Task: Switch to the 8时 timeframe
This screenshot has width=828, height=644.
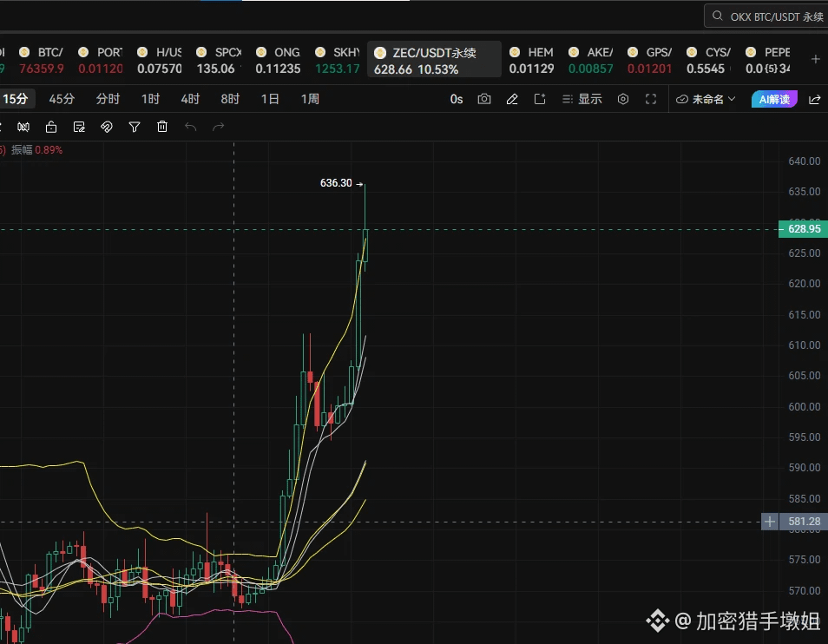Action: pos(230,99)
